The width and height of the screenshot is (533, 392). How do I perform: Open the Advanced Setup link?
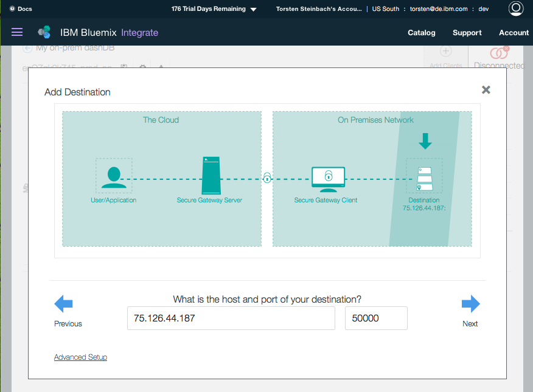tap(80, 357)
